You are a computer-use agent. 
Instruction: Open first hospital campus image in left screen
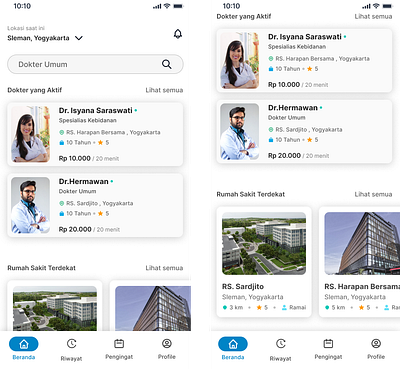[x=55, y=308]
